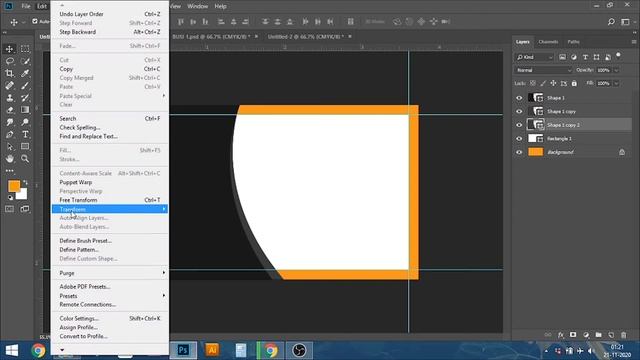
Task: Open Illustrator from the taskbar
Action: pos(212,350)
